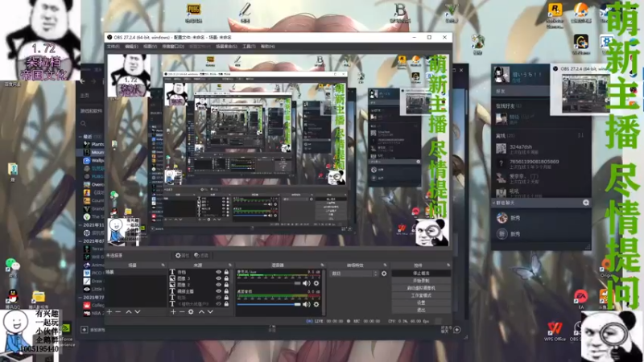
Task: Collapse the 最近 section in the Steam library
Action: pos(80,136)
